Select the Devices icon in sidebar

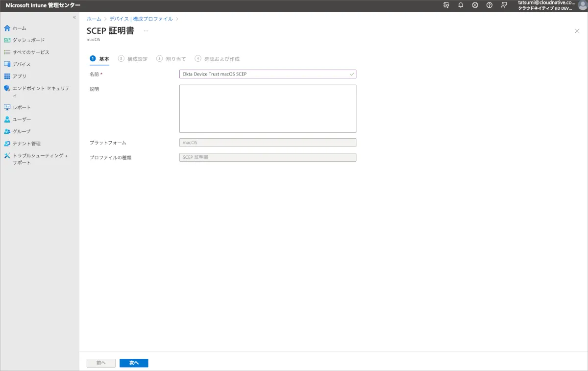[x=7, y=64]
